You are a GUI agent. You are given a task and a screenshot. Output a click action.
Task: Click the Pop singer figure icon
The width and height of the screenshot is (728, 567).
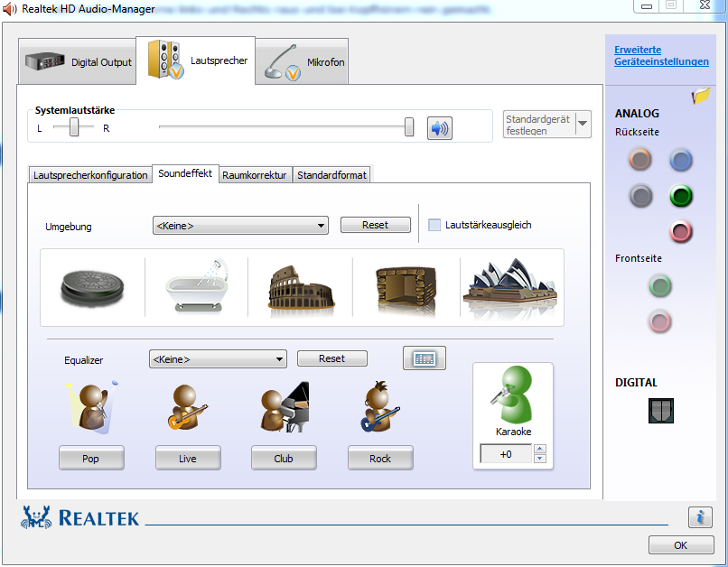click(x=92, y=408)
